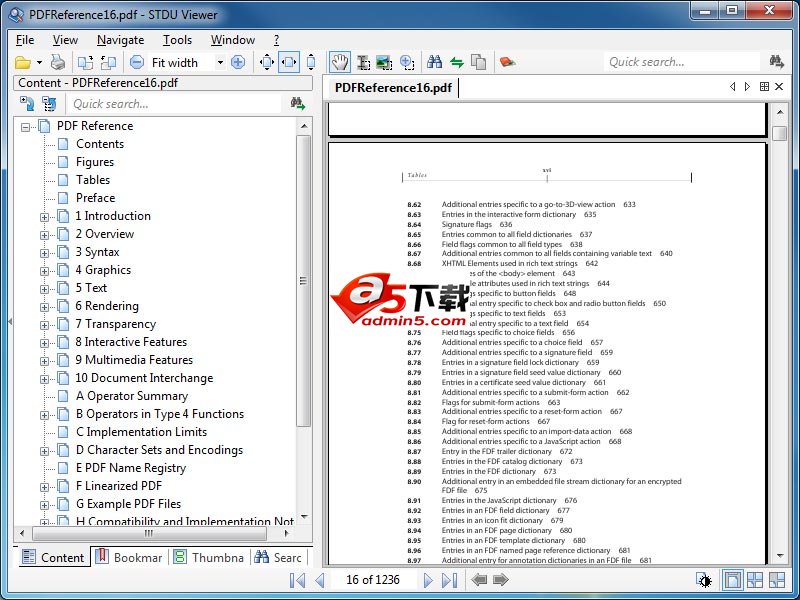Open a file with the folder icon

click(22, 63)
